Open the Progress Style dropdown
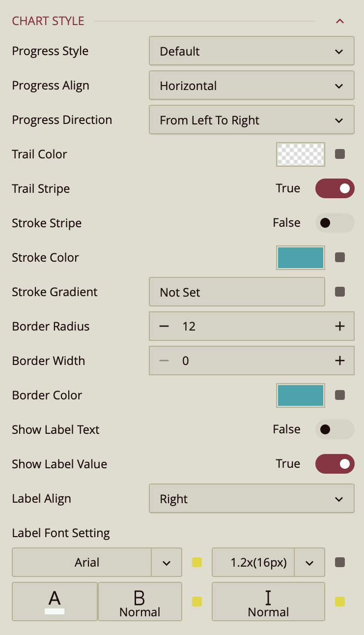Screen dimensions: 364x635 [x=252, y=51]
